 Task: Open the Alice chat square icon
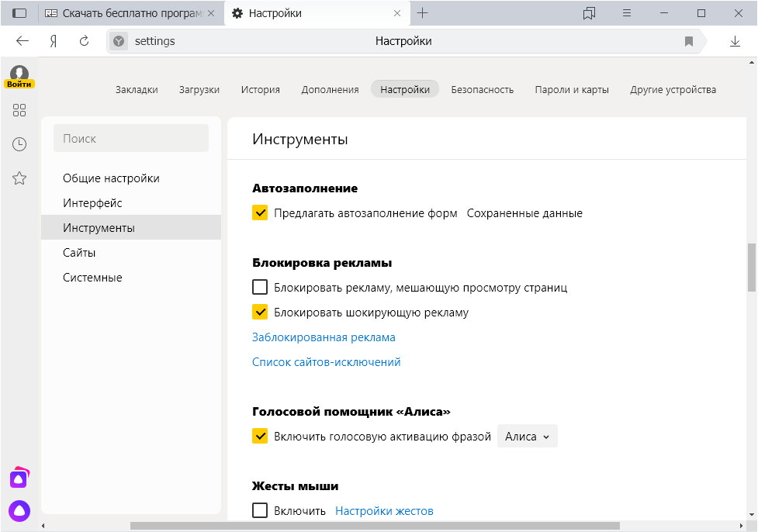point(19,478)
